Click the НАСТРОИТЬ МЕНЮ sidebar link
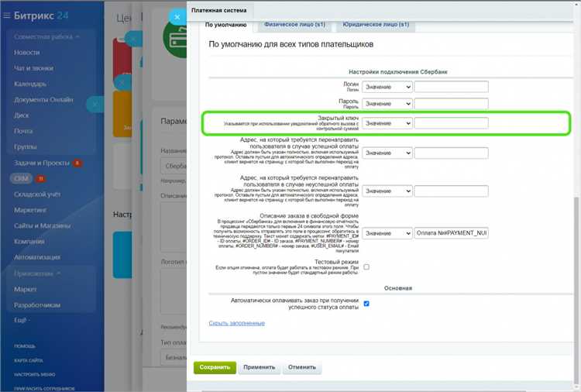 click(x=34, y=375)
